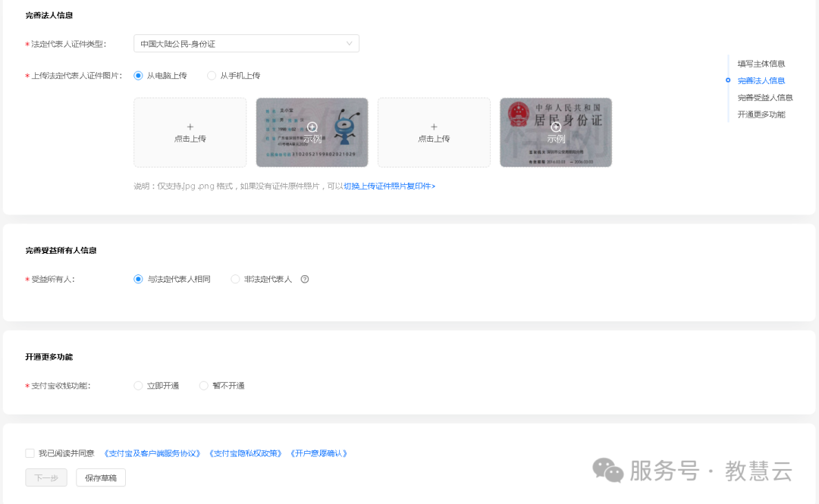The width and height of the screenshot is (819, 504).
Task: Open the 支付宝及客户端服务协议 link
Action: 152,453
